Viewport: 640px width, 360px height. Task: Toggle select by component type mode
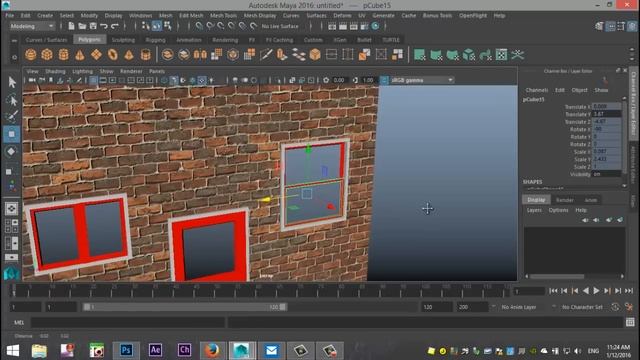click(x=168, y=26)
